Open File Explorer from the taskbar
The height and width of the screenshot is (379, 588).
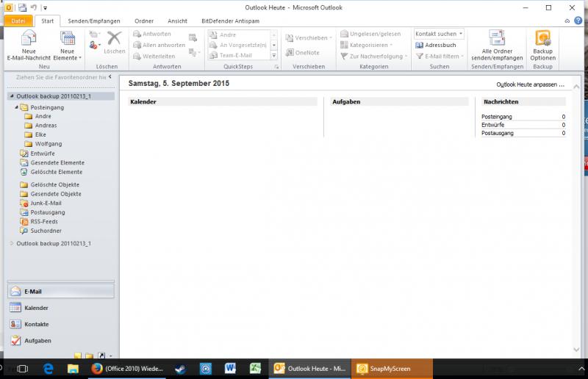(x=73, y=369)
